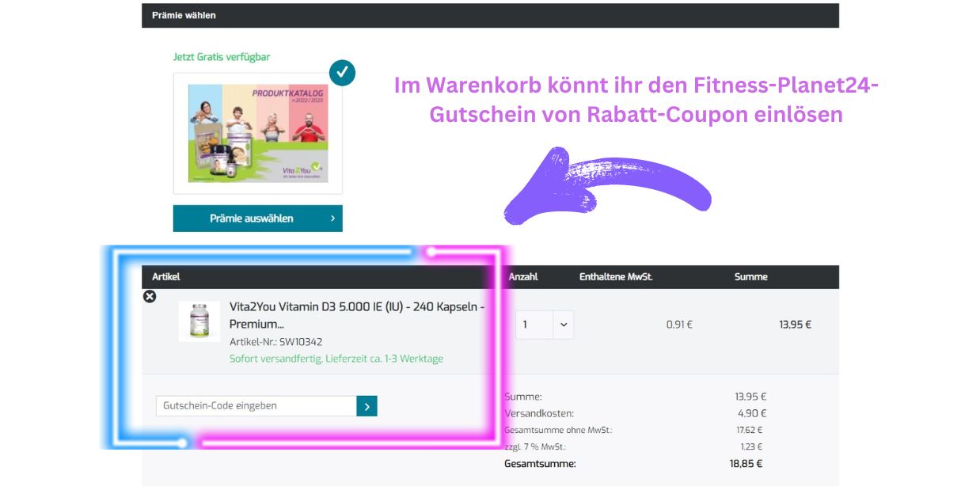The height and width of the screenshot is (490, 980).
Task: Open the Vitamin D3 product thumbnail
Action: (199, 321)
